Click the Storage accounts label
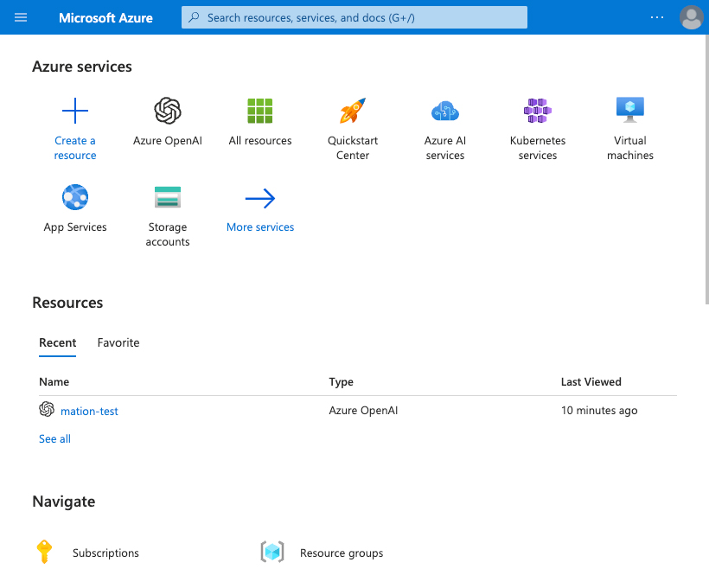Viewport: 709px width, 588px height. click(168, 234)
